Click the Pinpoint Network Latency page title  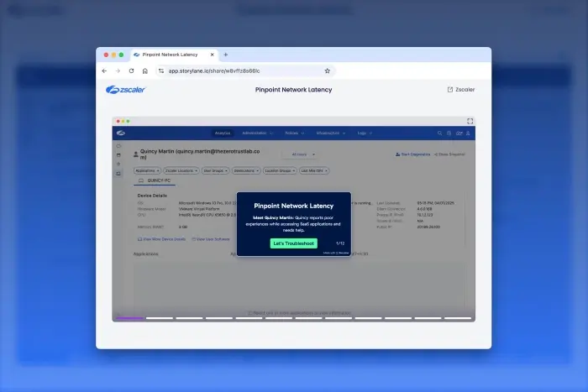click(x=294, y=90)
